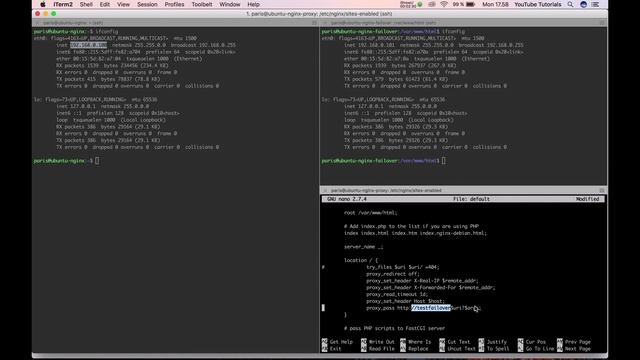
Task: Open the Window menu
Action: [x=230, y=4]
